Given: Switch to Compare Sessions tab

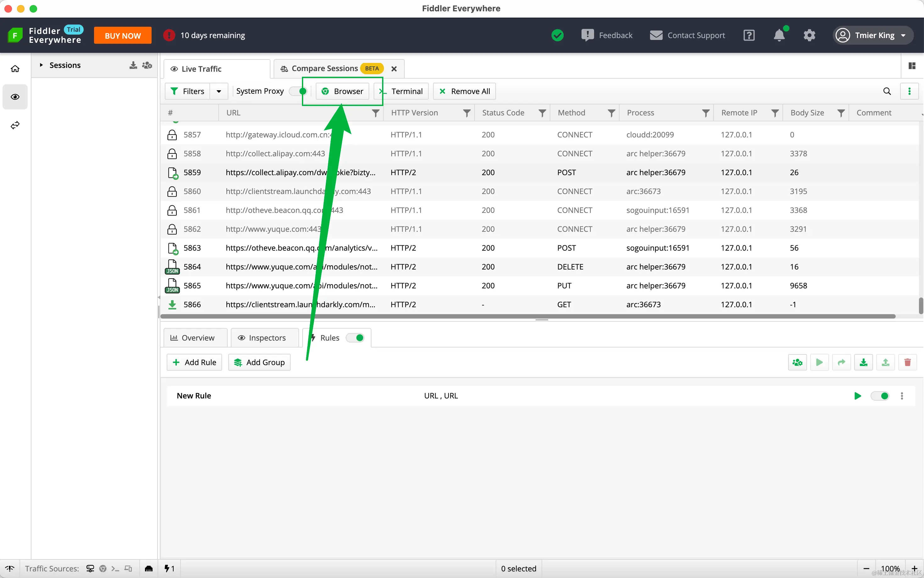Looking at the screenshot, I should coord(324,69).
